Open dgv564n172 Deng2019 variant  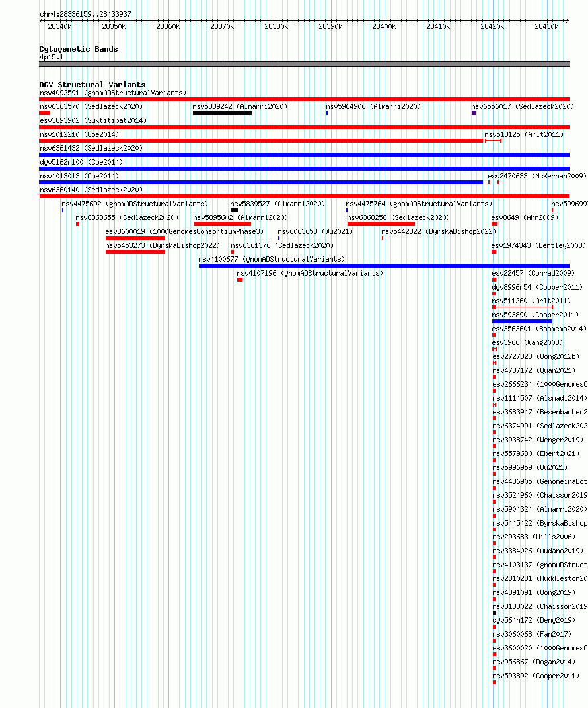pyautogui.click(x=534, y=620)
